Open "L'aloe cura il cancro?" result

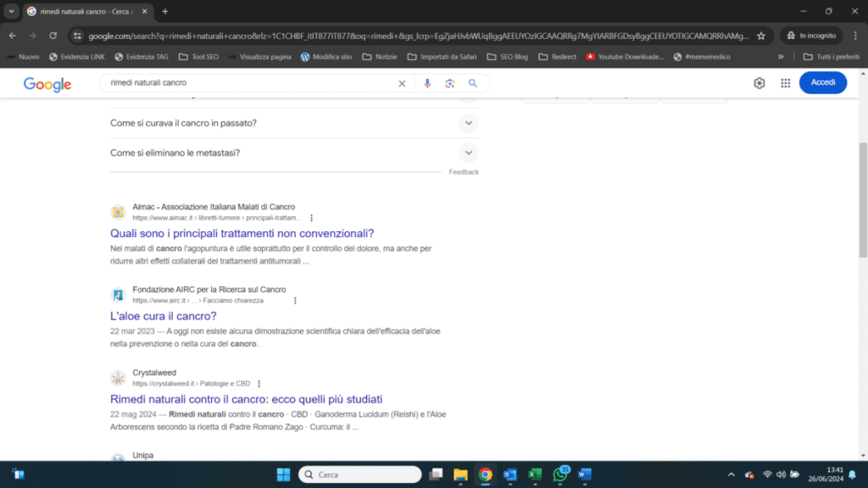(x=164, y=316)
